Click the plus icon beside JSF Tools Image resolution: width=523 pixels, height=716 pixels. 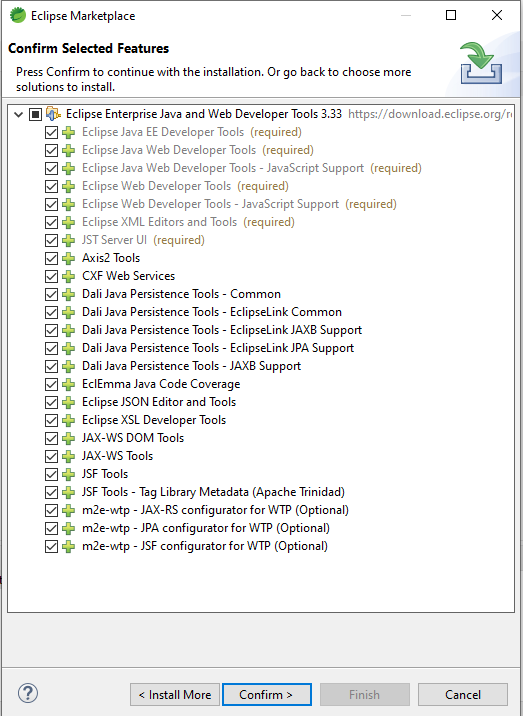click(x=69, y=474)
